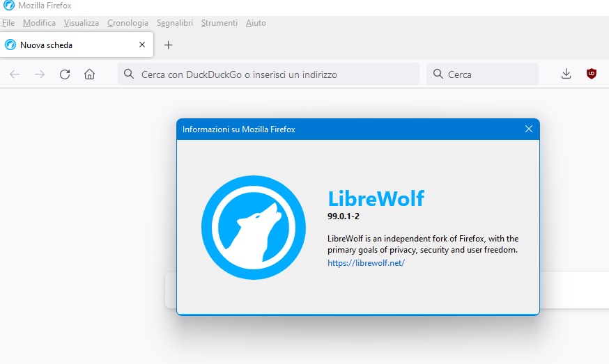Open the https://librewolf.net/ link
Viewport: 609px width, 364px height.
point(366,262)
